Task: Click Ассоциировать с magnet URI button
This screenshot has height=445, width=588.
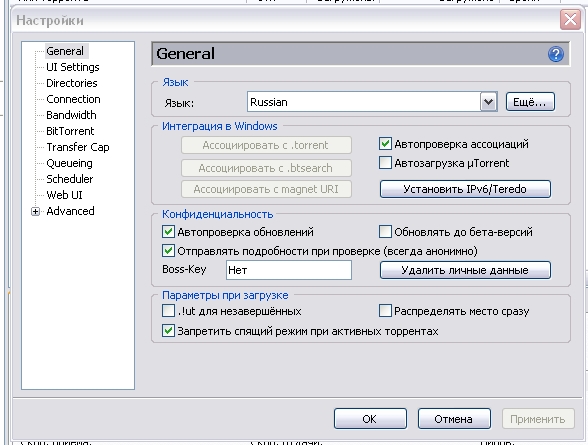Action: click(x=266, y=189)
